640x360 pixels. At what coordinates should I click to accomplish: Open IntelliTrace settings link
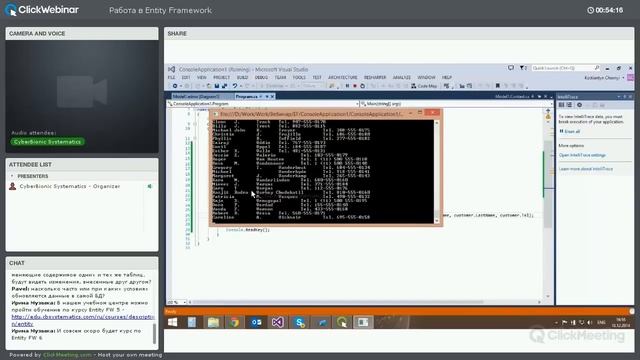click(582, 156)
